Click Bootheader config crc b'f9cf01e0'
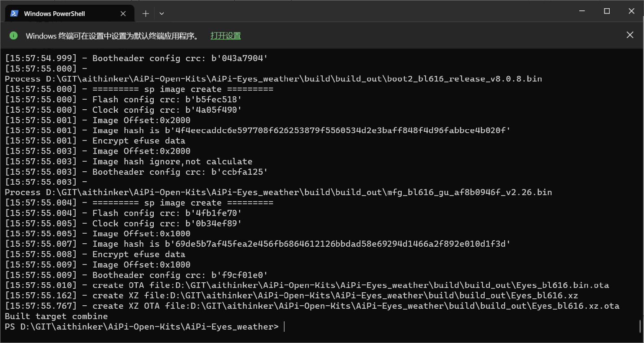 tap(180, 275)
